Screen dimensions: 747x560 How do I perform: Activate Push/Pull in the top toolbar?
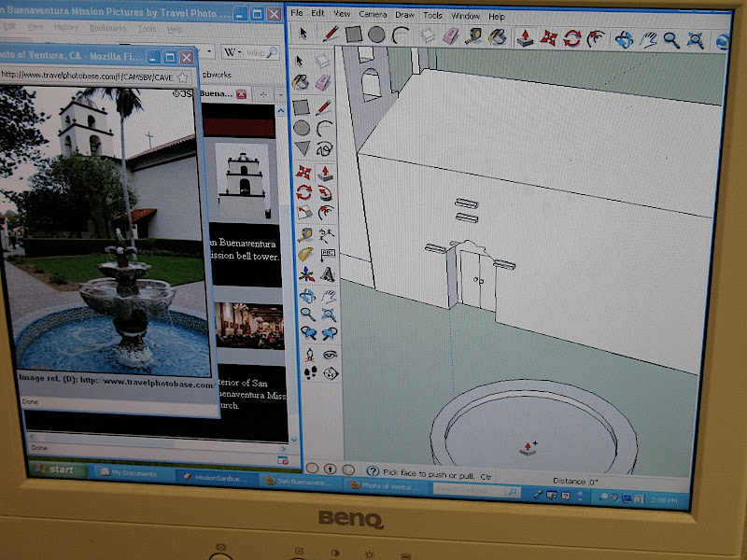click(x=525, y=37)
